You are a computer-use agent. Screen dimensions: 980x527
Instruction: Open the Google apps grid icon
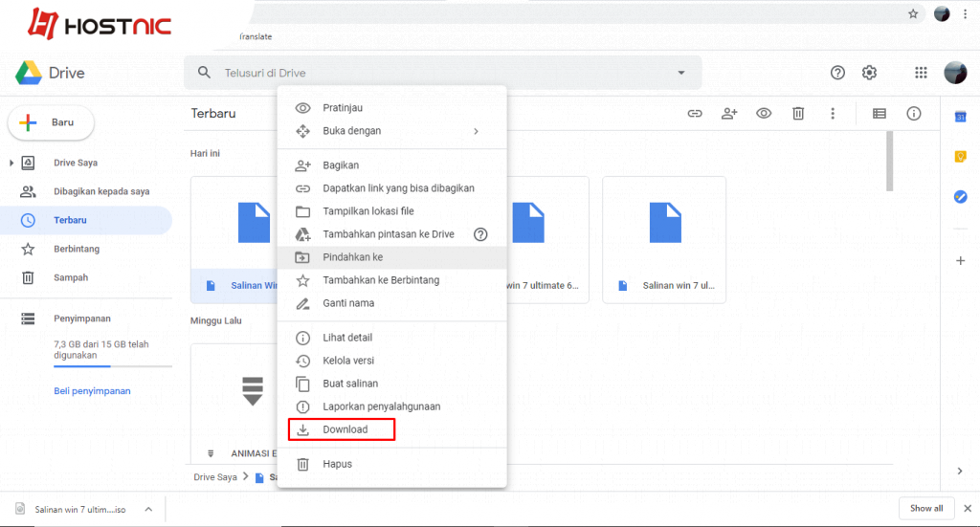(921, 73)
